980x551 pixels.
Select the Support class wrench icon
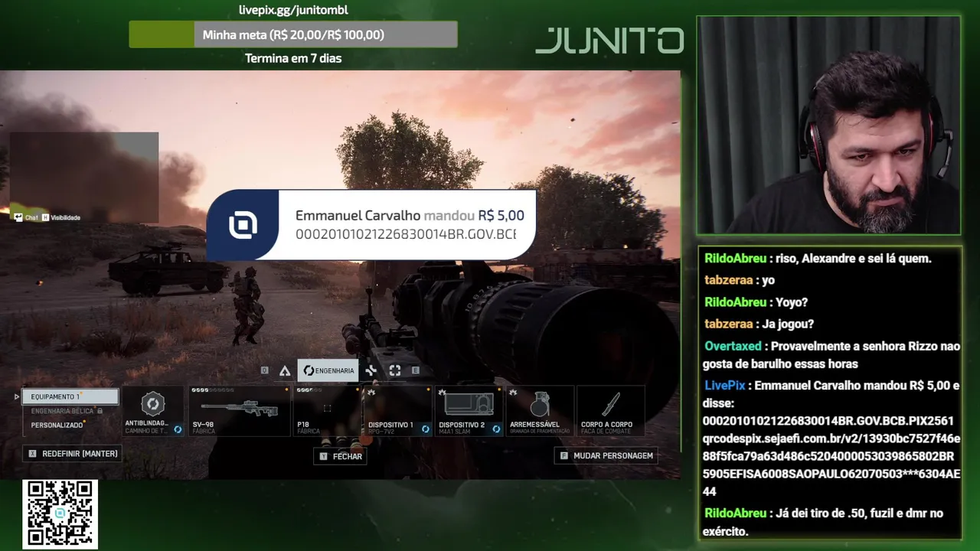point(371,370)
